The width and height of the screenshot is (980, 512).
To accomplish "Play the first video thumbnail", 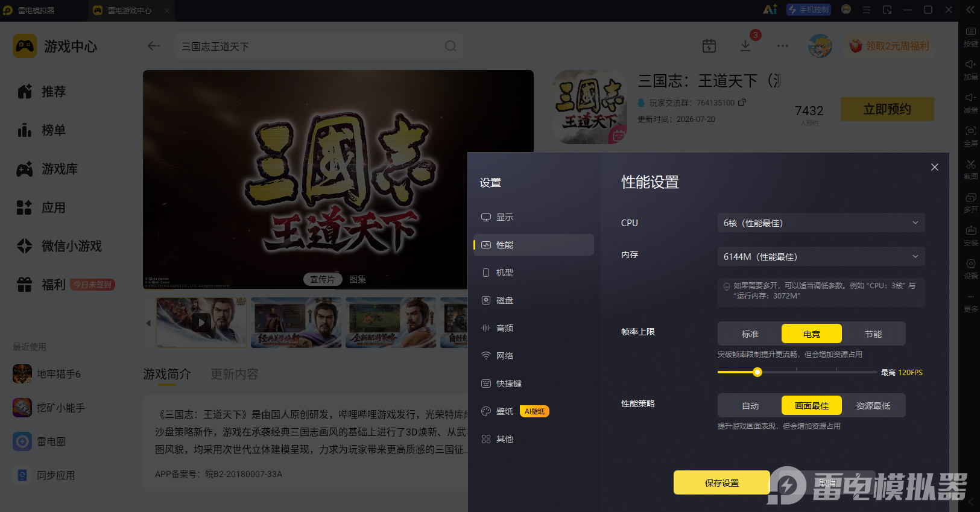I will (x=201, y=323).
